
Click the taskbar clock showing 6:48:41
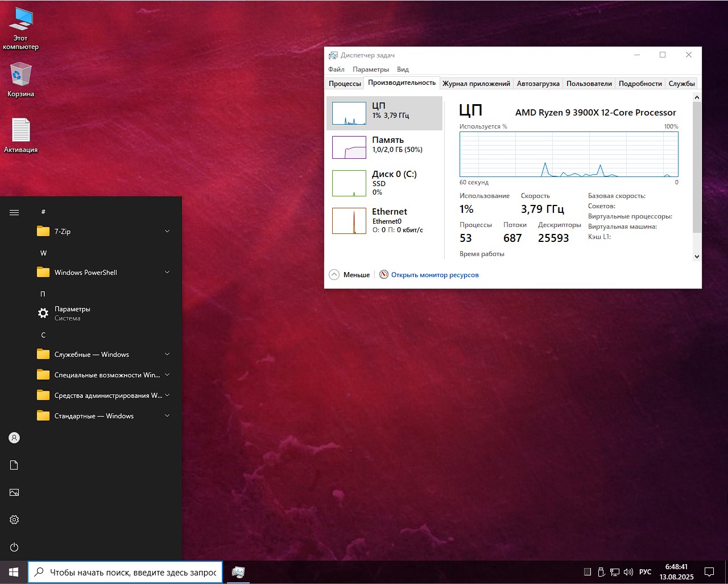pyautogui.click(x=677, y=572)
